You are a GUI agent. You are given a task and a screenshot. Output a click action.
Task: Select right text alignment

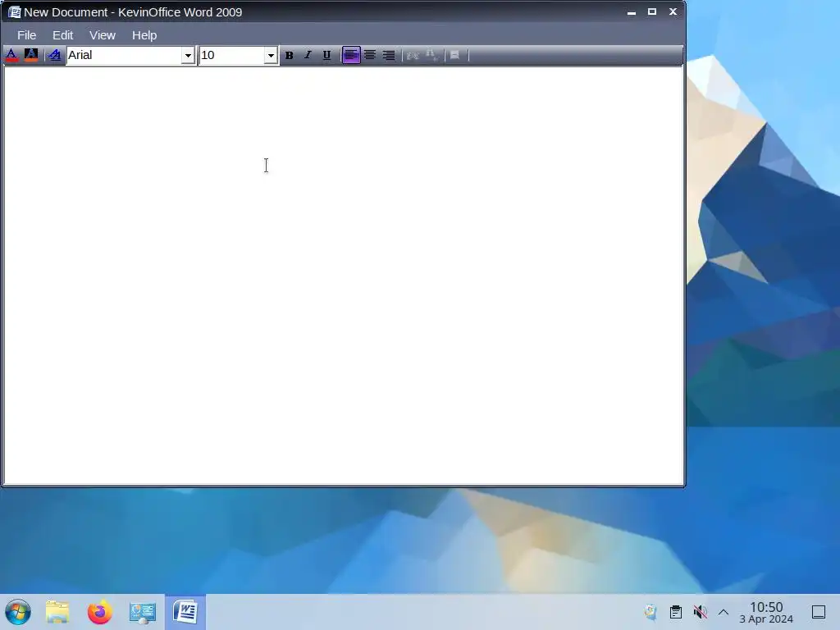point(389,55)
